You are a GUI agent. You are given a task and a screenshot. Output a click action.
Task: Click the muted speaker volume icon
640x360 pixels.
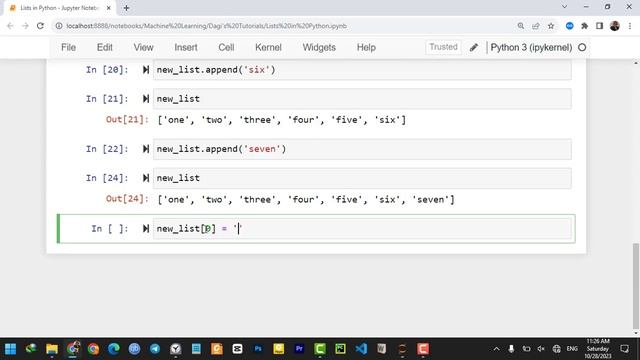coord(541,349)
